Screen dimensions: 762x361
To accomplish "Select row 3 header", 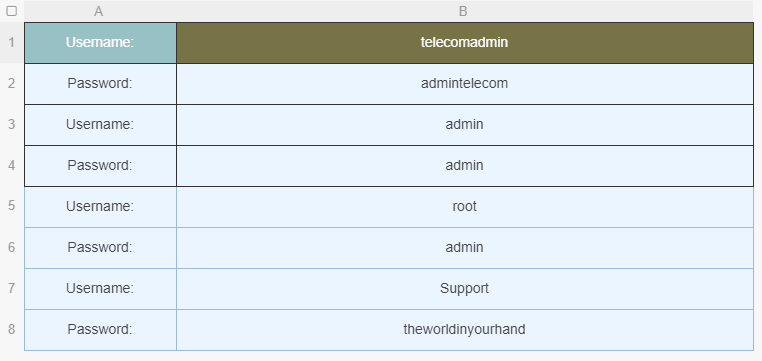I will click(12, 124).
